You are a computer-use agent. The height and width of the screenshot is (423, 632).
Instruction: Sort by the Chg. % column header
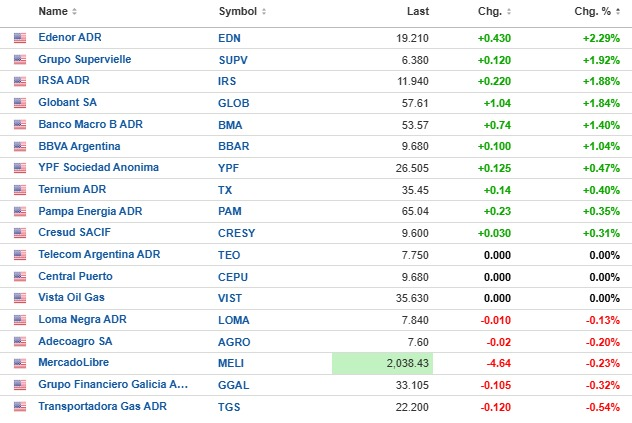point(597,11)
